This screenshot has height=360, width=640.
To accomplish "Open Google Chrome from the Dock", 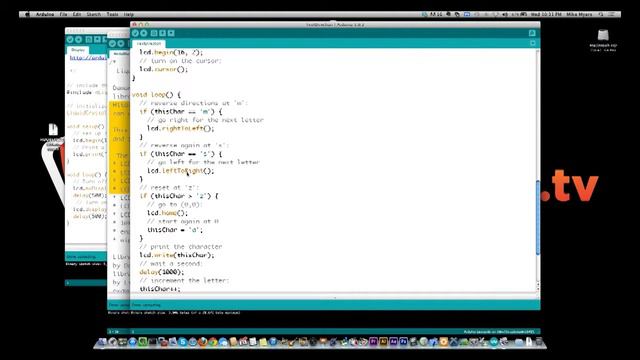I will pyautogui.click(x=213, y=342).
